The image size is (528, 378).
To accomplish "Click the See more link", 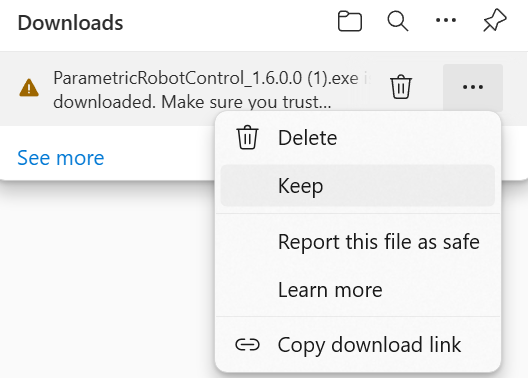I will [x=61, y=158].
